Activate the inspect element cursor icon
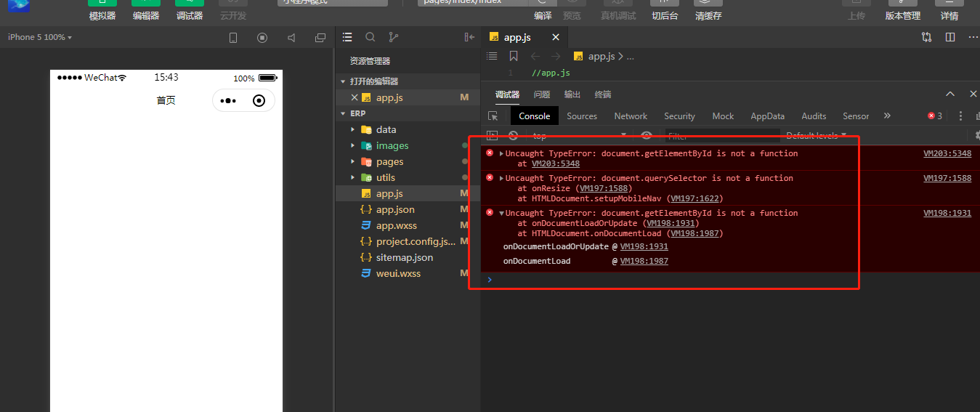This screenshot has width=980, height=412. click(x=493, y=116)
